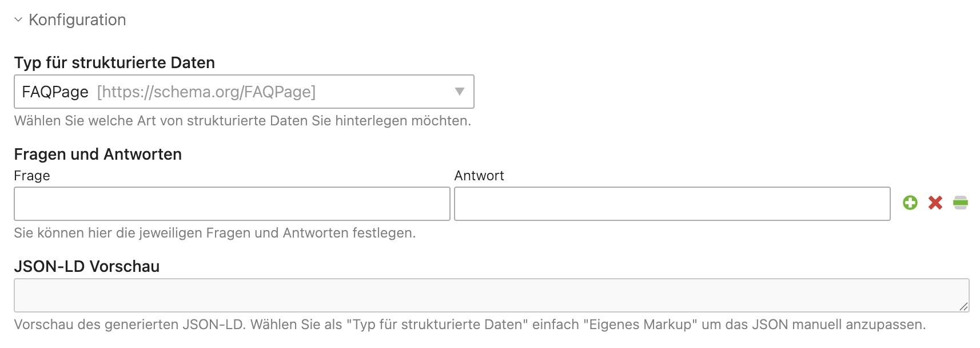Click the 'JSON-LD Vorschau' label

(x=87, y=267)
